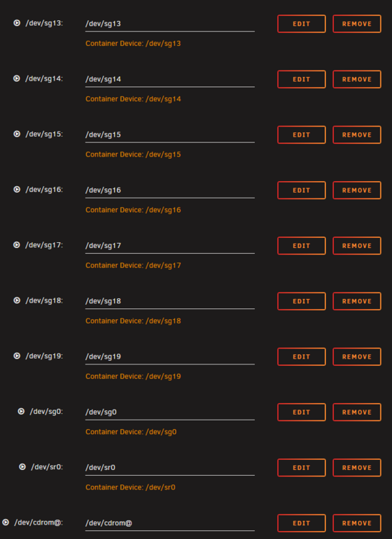The width and height of the screenshot is (392, 539).
Task: Focus the /dev/cdrom@ path input field
Action: (170, 523)
